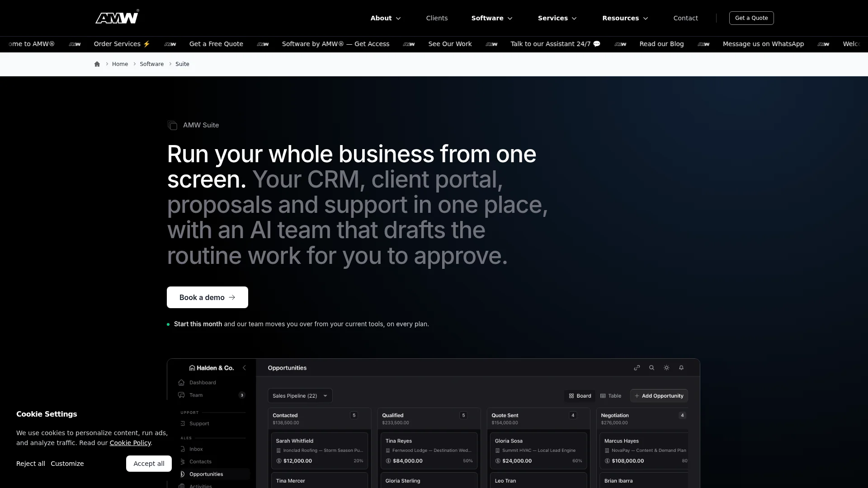Open Dashboard in the sidebar

[x=203, y=382]
